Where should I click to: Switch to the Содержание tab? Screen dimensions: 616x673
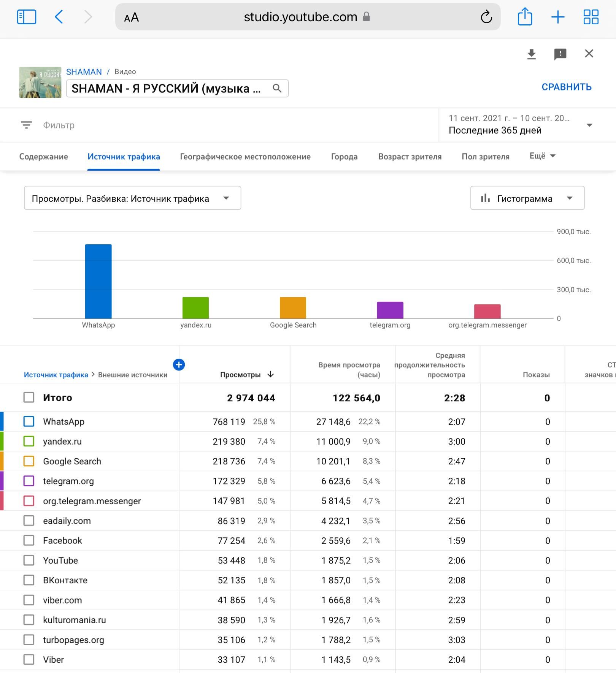click(x=44, y=157)
